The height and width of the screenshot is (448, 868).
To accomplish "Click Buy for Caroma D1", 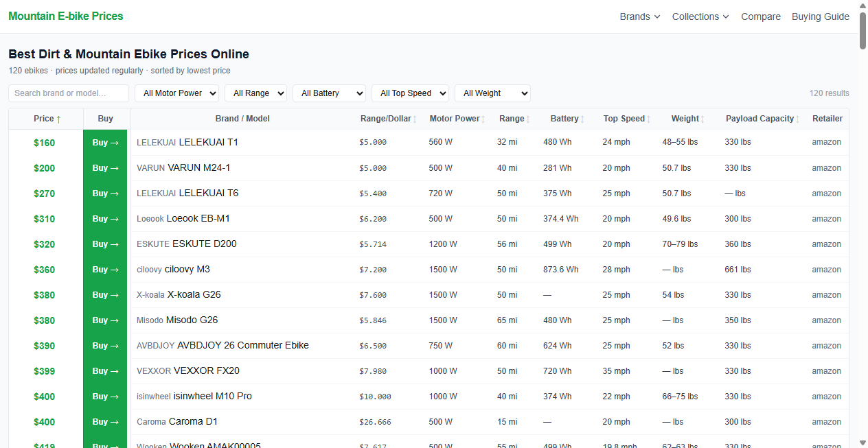I will point(105,422).
